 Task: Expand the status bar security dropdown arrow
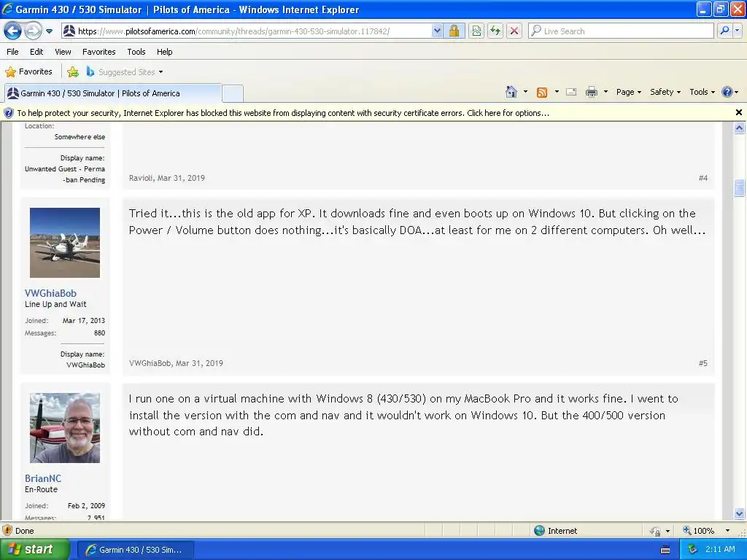668,531
